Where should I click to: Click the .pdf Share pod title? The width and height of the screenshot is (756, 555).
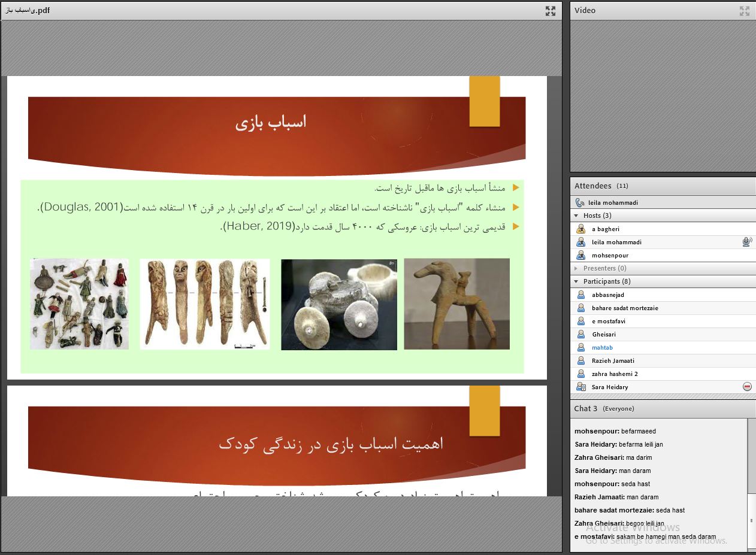click(x=27, y=11)
